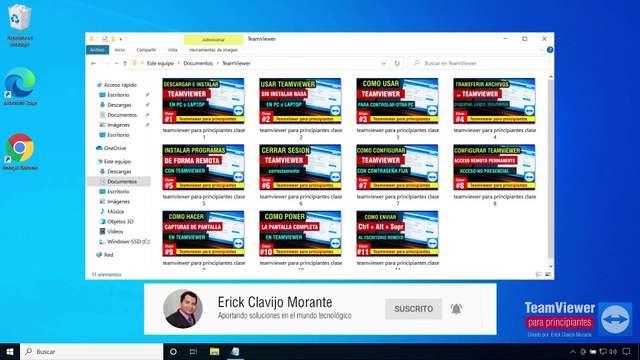640x360 pixels.
Task: Open Cortana circle on taskbar
Action: [x=173, y=351]
